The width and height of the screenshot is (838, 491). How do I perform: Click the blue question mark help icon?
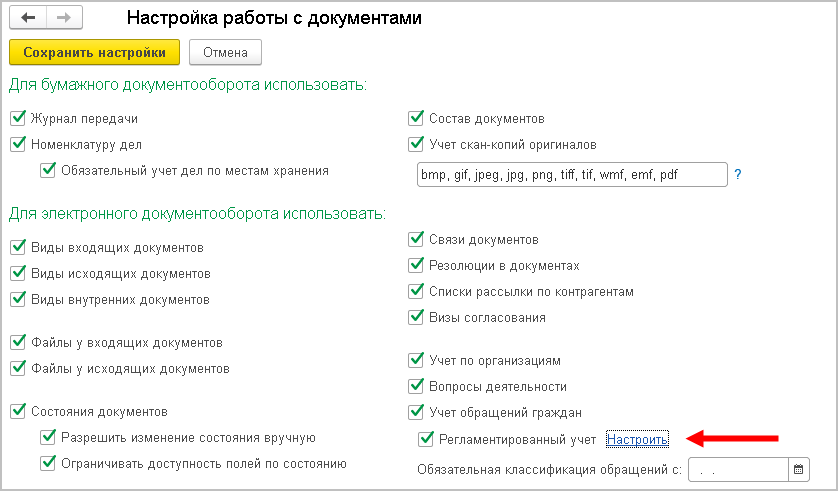coord(738,174)
